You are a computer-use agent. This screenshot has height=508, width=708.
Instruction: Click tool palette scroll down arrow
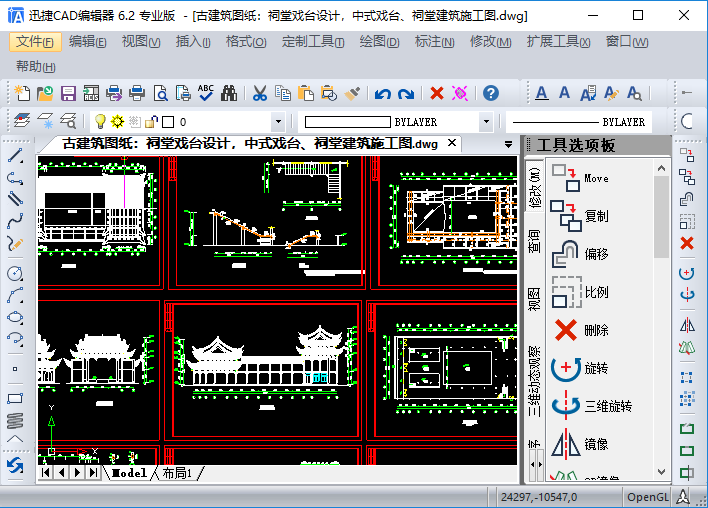click(661, 472)
